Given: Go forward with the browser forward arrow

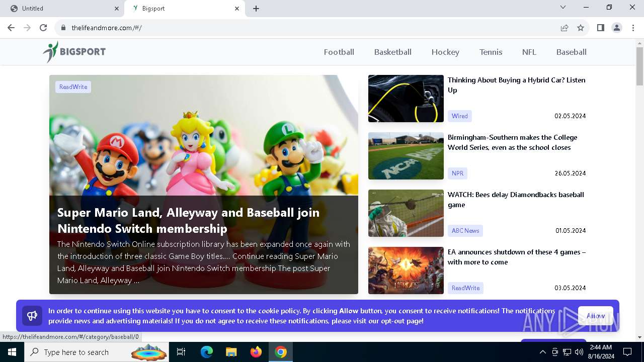Looking at the screenshot, I should tap(27, 28).
